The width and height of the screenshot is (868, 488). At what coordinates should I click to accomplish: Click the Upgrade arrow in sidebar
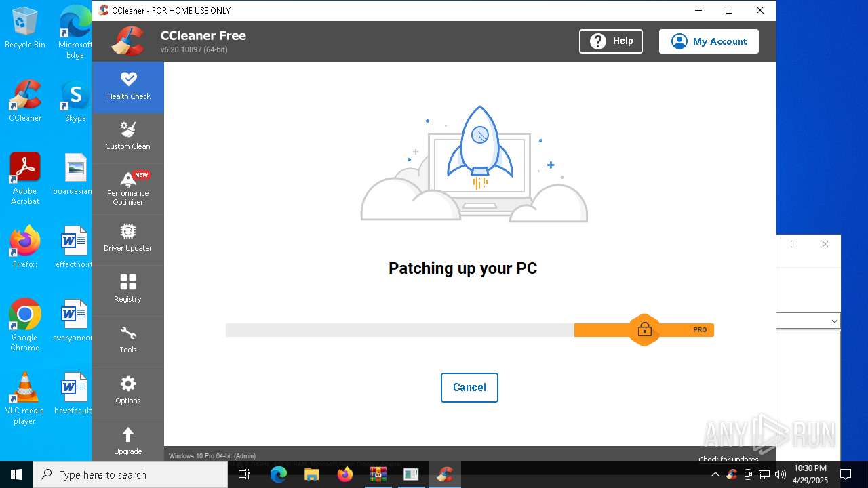[128, 434]
